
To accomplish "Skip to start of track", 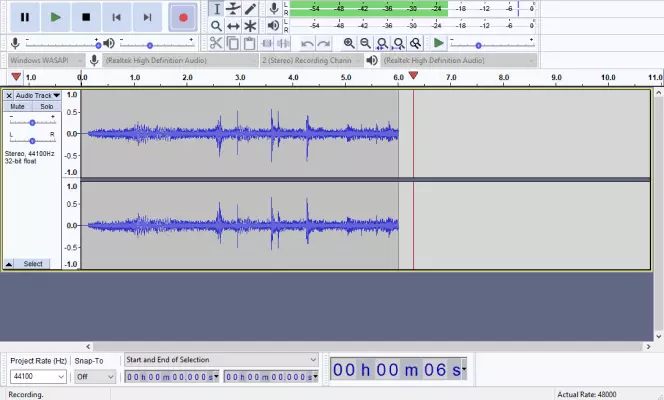I will pos(116,17).
